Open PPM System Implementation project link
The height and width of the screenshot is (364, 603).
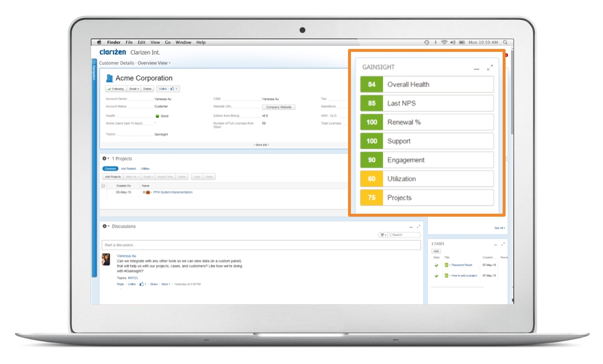click(173, 192)
